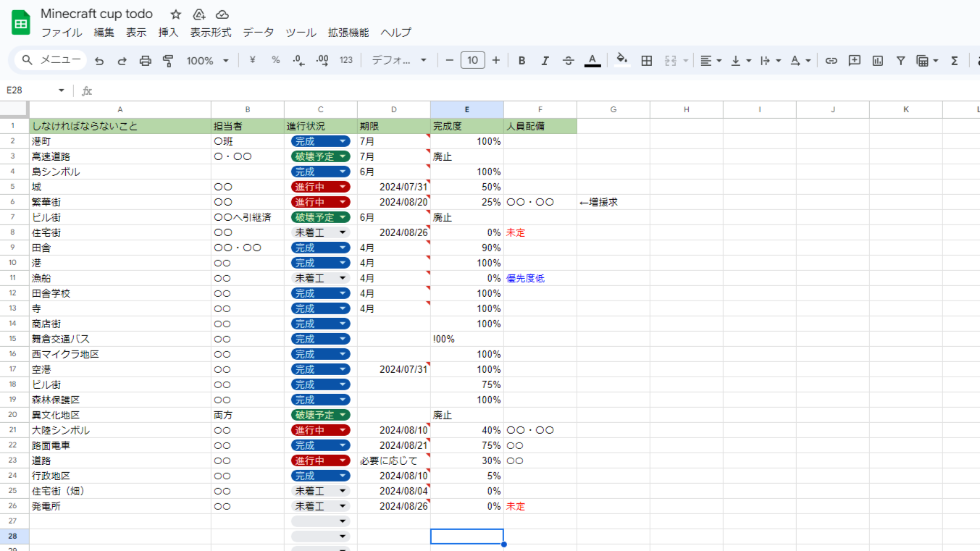The image size is (980, 551).
Task: Select the しなければならないこと header cell
Action: coord(120,126)
